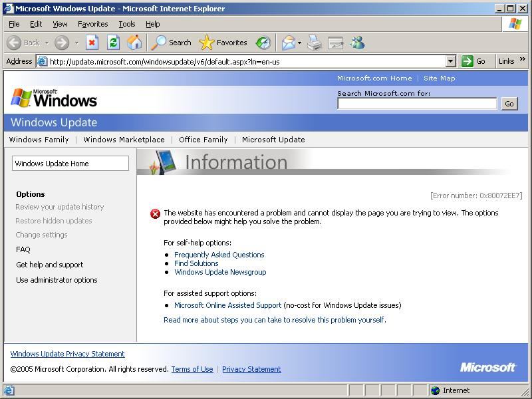The height and width of the screenshot is (399, 532).
Task: Open Get help and support
Action: pyautogui.click(x=49, y=265)
